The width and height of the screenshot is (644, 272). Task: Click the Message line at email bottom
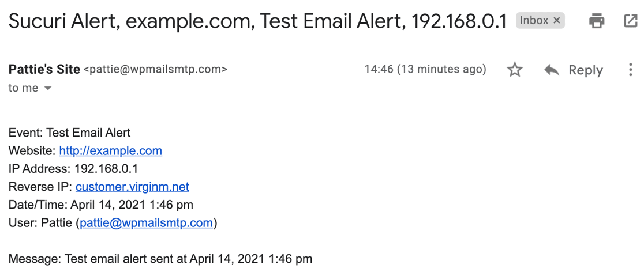click(x=160, y=259)
